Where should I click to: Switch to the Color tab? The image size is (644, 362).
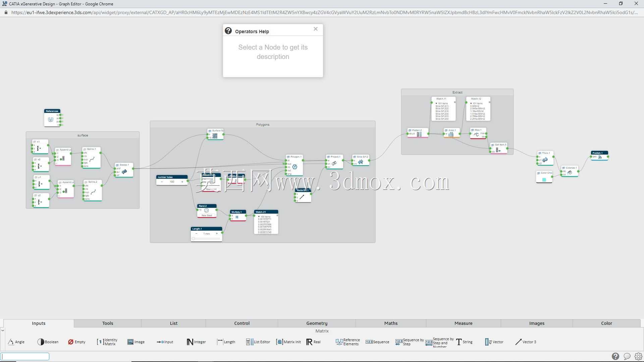point(606,323)
